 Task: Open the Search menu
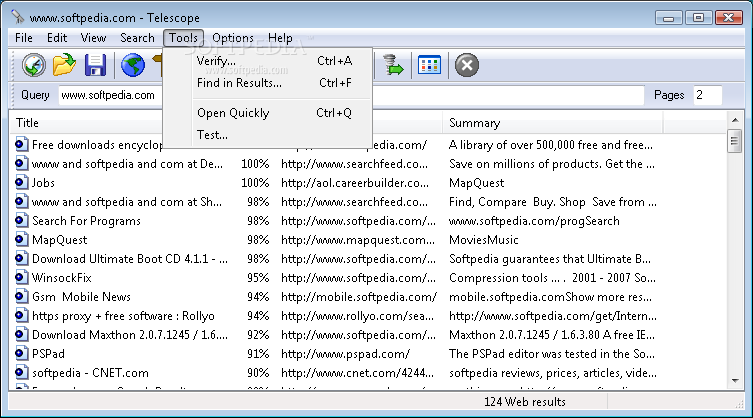coord(137,37)
